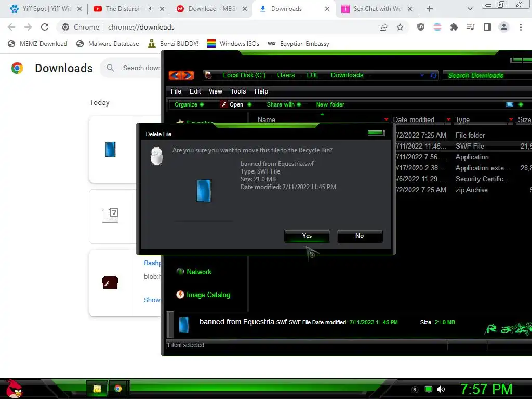Screen dimensions: 532x399
Task: Click Open button with Flash icon
Action: point(232,104)
